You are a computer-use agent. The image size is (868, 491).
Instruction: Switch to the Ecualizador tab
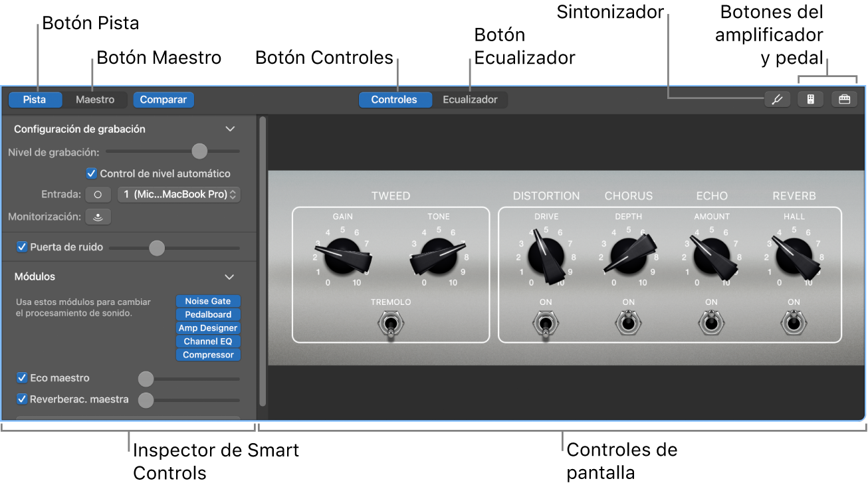coord(471,99)
